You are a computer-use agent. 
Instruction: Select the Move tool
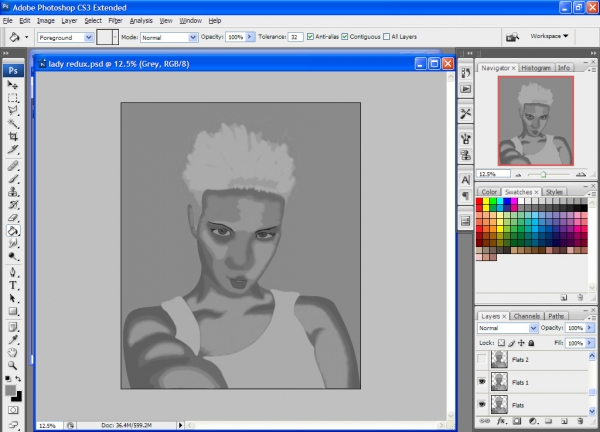pyautogui.click(x=13, y=85)
